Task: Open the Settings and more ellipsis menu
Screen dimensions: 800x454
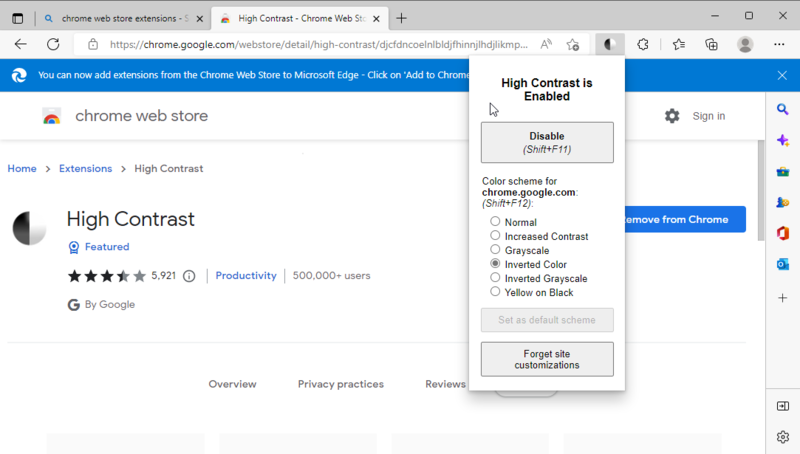Action: click(x=779, y=44)
